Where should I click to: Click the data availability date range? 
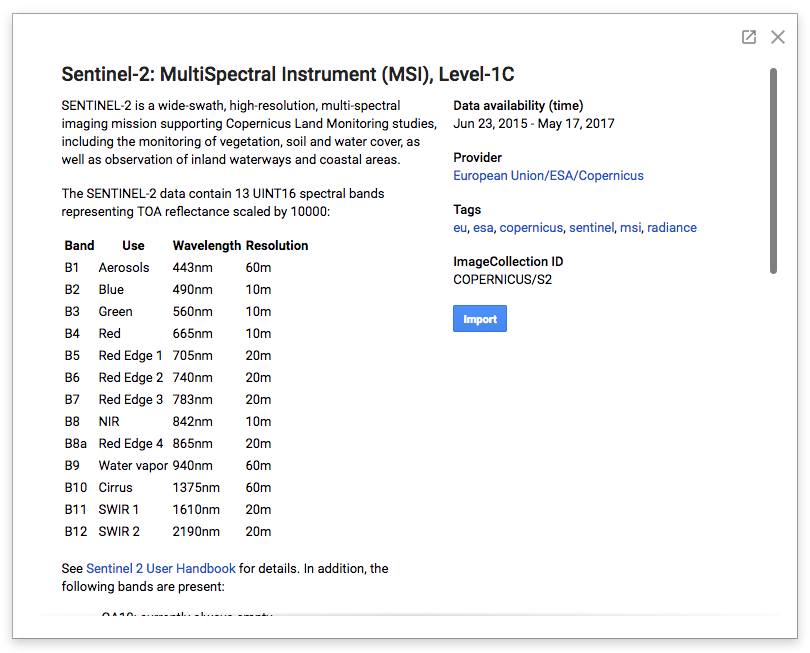(x=534, y=124)
